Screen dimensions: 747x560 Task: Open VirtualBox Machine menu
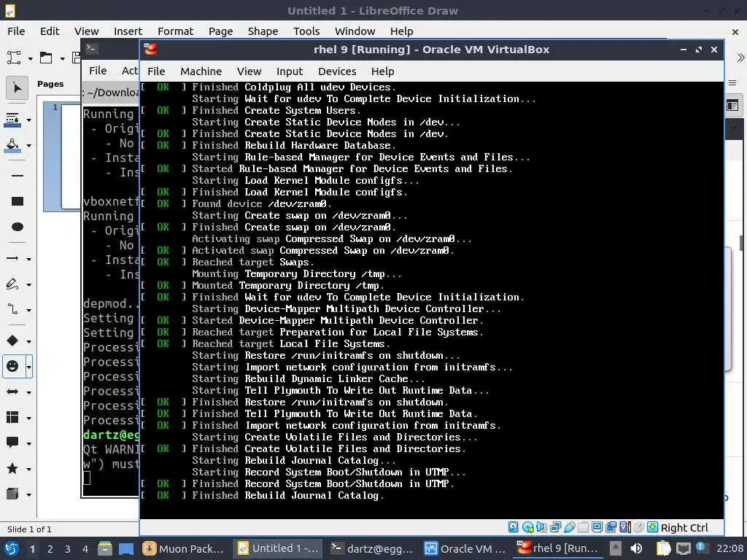point(201,71)
